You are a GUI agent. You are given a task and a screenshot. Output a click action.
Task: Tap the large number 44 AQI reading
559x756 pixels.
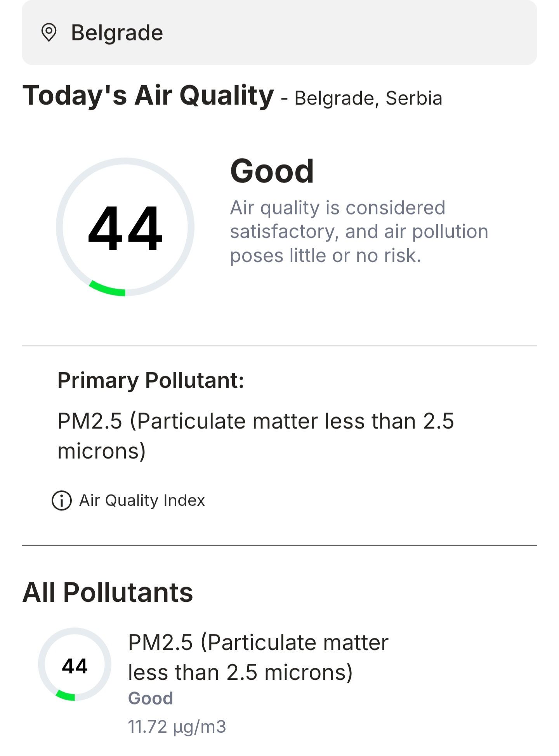point(125,228)
